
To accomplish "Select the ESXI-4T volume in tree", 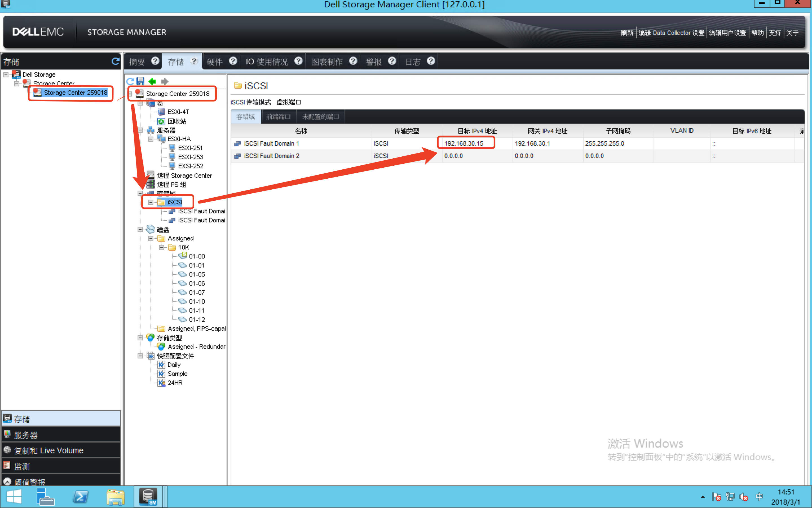I will pyautogui.click(x=178, y=112).
